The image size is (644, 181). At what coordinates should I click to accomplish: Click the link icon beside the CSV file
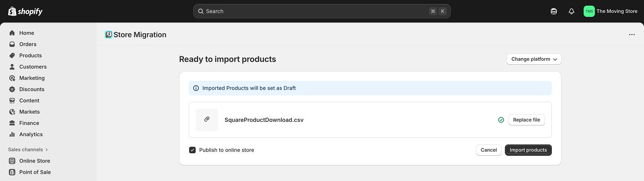point(207,119)
